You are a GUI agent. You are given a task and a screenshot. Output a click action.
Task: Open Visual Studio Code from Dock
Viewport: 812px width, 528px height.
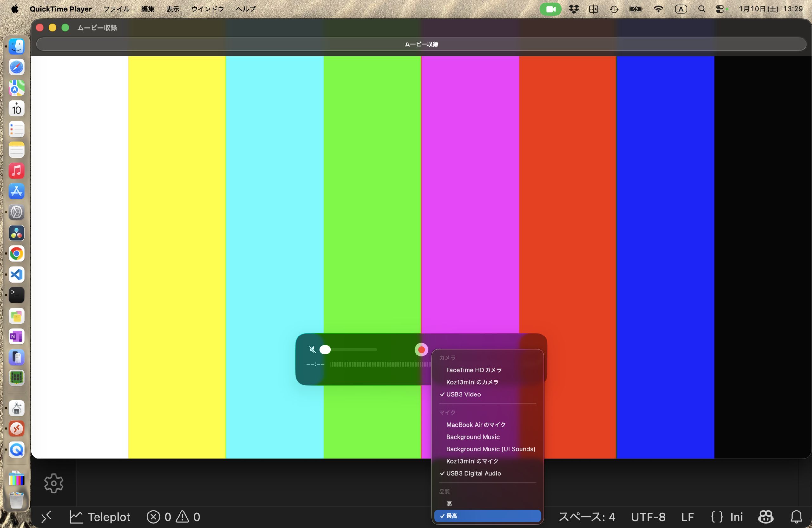click(x=16, y=275)
